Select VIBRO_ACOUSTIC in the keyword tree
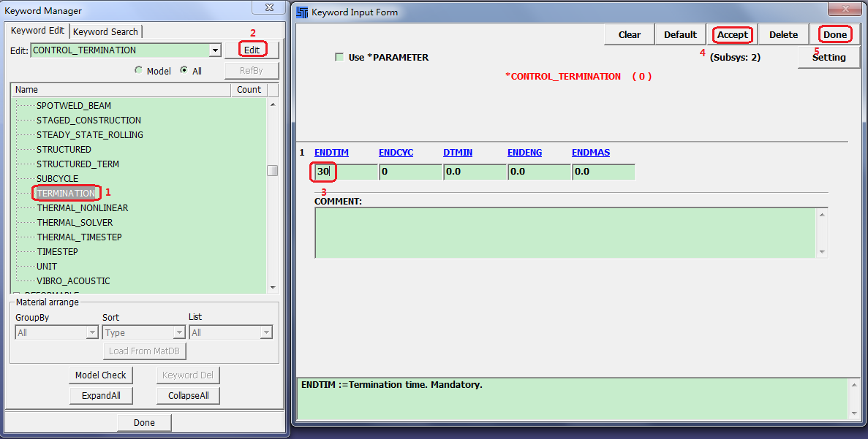The image size is (868, 439). point(73,281)
